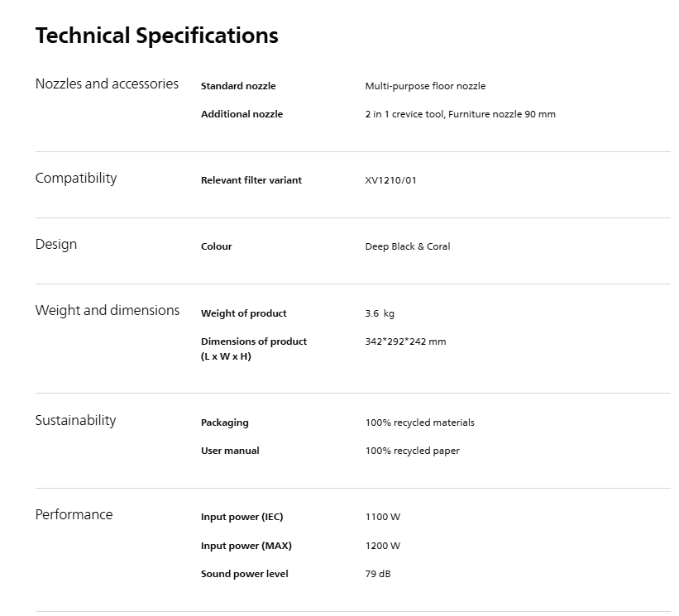Click the Weight and dimensions section title
679x616 pixels.
coord(108,310)
